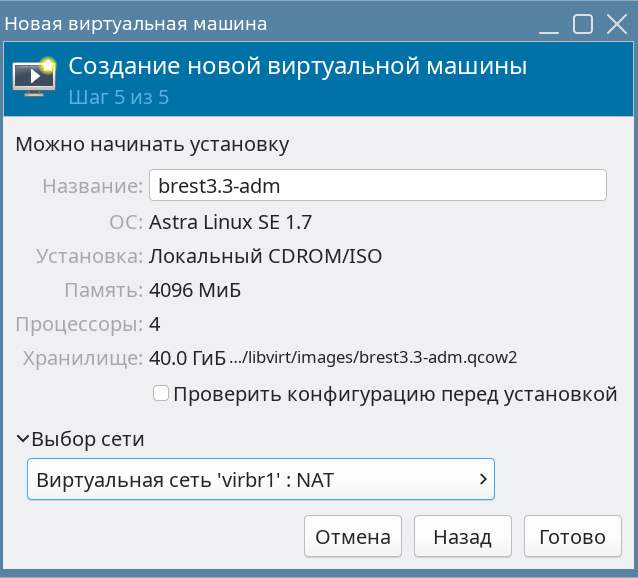Click the Локальный CDROM/ISO install value
The width and height of the screenshot is (638, 578).
pyautogui.click(x=265, y=256)
